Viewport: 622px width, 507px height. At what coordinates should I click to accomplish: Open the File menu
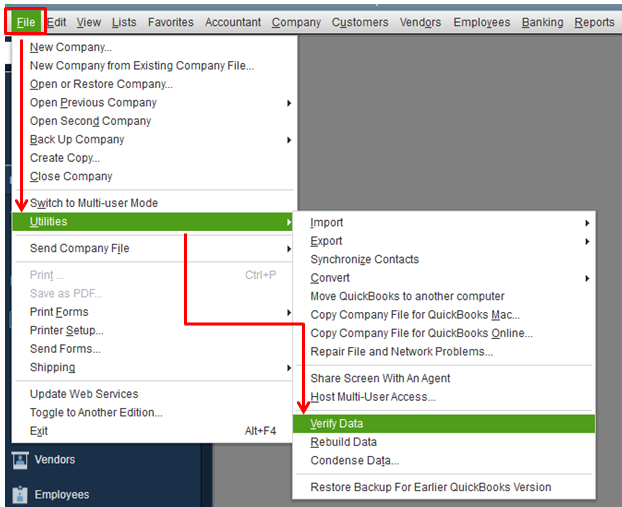pos(26,22)
